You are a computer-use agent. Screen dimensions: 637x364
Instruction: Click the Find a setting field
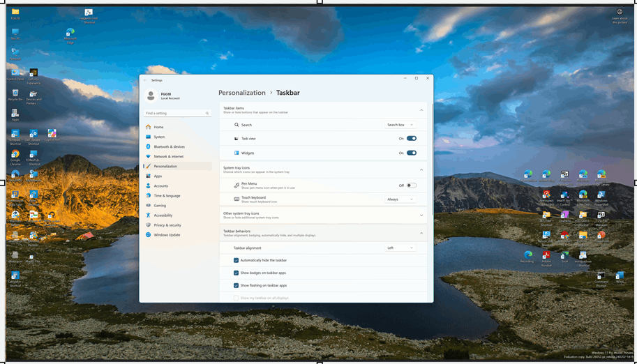177,114
